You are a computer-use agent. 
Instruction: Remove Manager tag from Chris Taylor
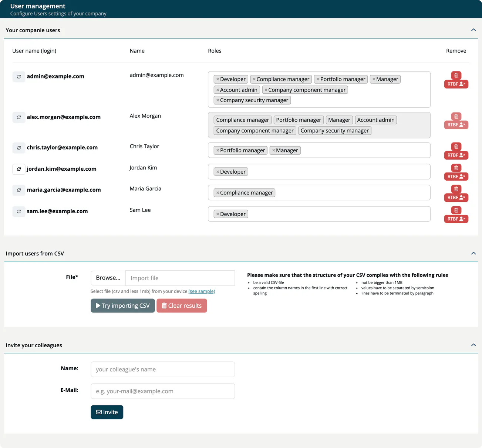pos(273,150)
